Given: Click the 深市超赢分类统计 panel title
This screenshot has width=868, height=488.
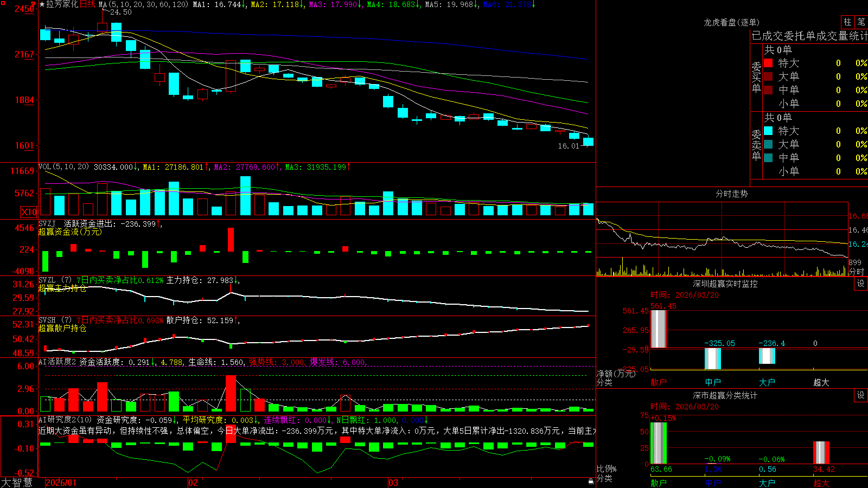Looking at the screenshot, I should (x=725, y=395).
